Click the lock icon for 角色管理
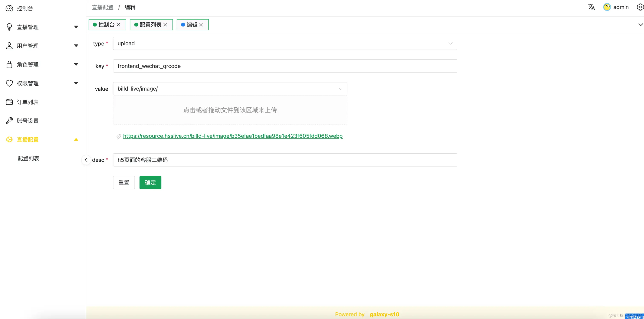Viewport: 644px width, 319px height. coord(9,65)
